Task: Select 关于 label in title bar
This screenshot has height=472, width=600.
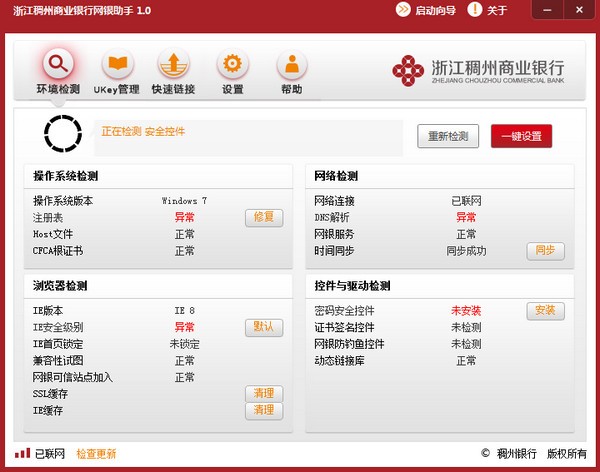Action: click(x=497, y=10)
